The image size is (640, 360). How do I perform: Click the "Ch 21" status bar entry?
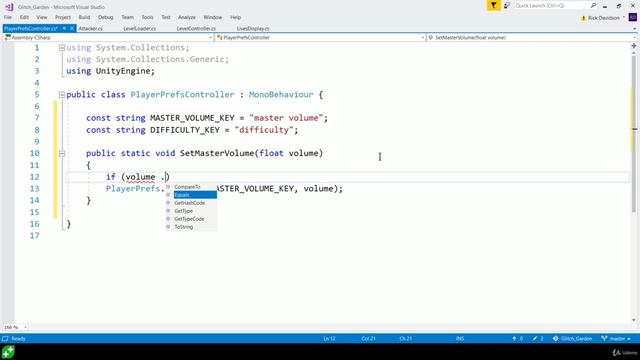click(405, 338)
